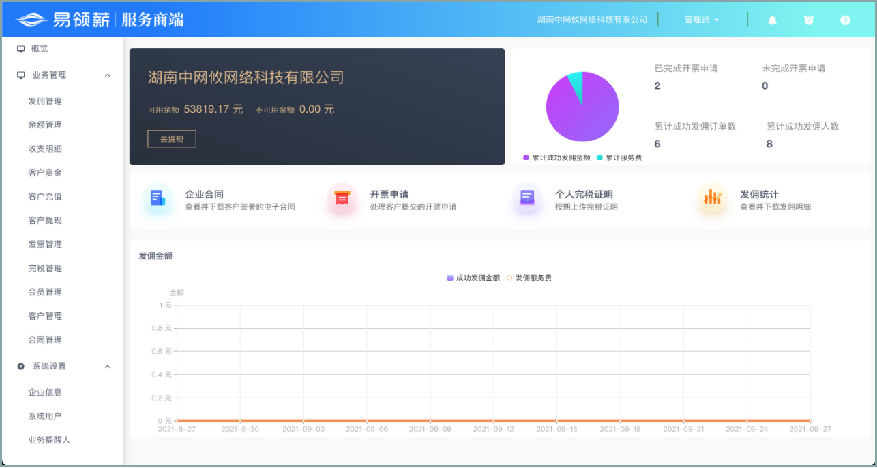Click the red 开票申请 icon
This screenshot has height=468, width=877.
[x=342, y=198]
